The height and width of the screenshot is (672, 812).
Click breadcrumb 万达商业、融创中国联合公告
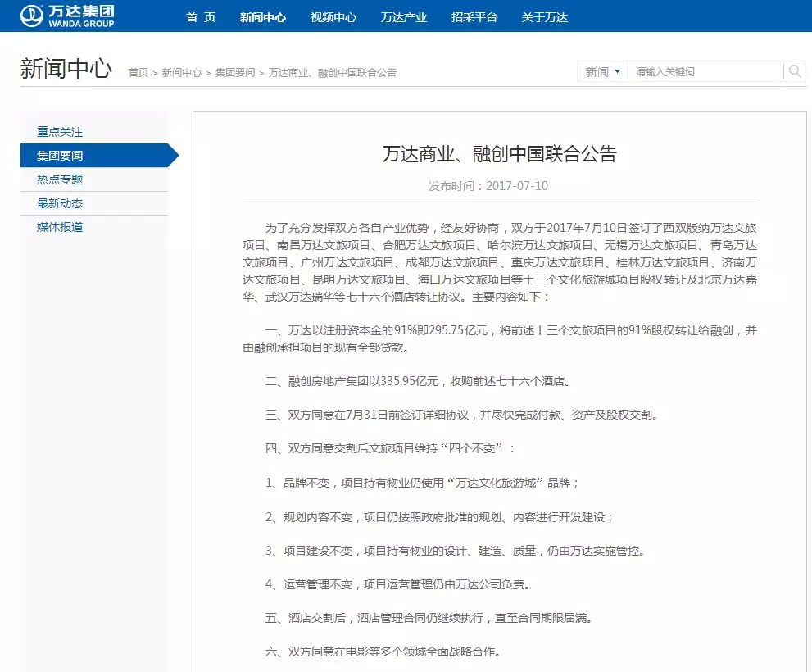click(333, 73)
